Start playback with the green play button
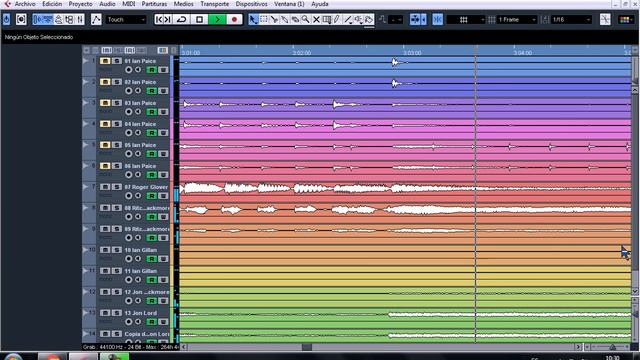Image resolution: width=640 pixels, height=360 pixels. [217, 19]
